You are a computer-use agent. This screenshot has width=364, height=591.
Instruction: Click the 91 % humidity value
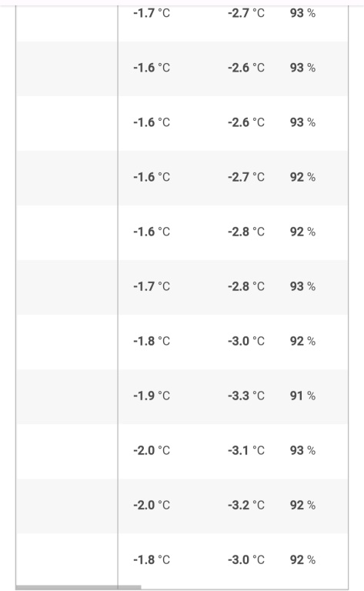click(x=302, y=396)
